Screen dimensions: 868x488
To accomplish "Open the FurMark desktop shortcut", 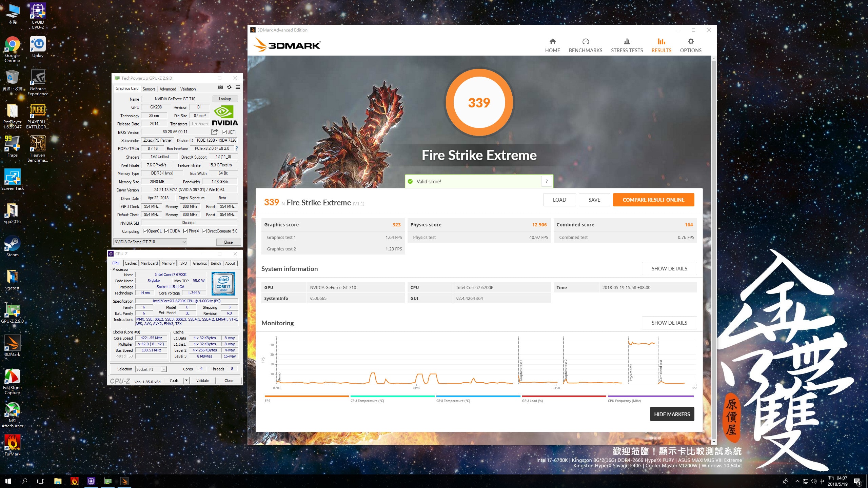I will pos(13,446).
